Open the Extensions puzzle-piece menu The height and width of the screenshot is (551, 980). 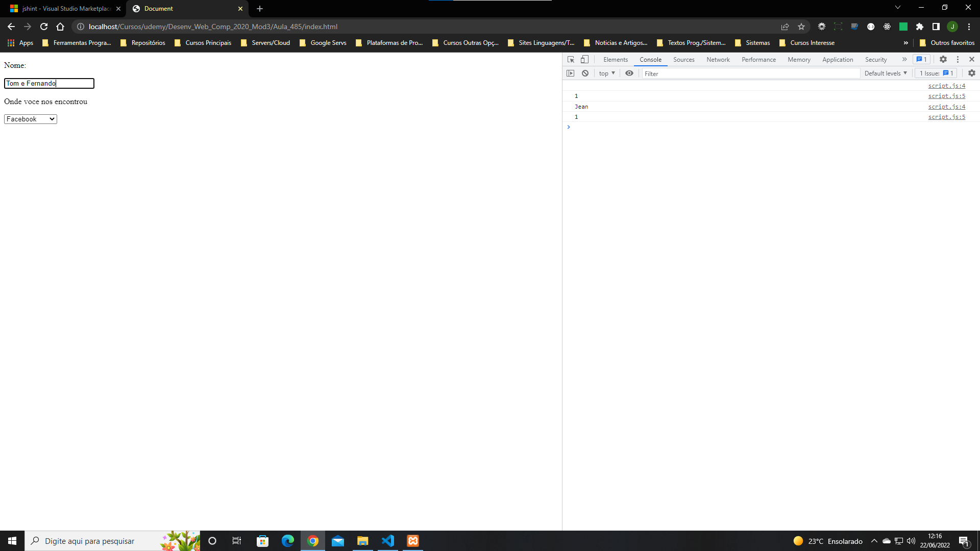point(920,27)
